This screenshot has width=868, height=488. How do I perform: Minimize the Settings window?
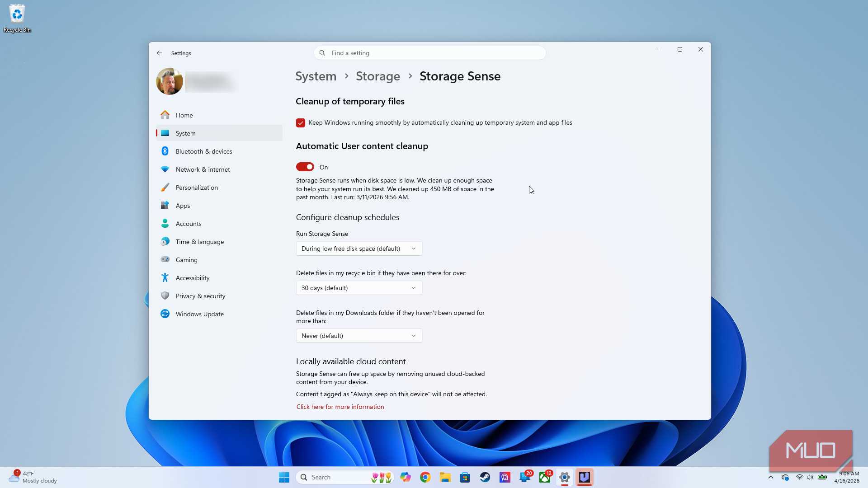point(659,49)
